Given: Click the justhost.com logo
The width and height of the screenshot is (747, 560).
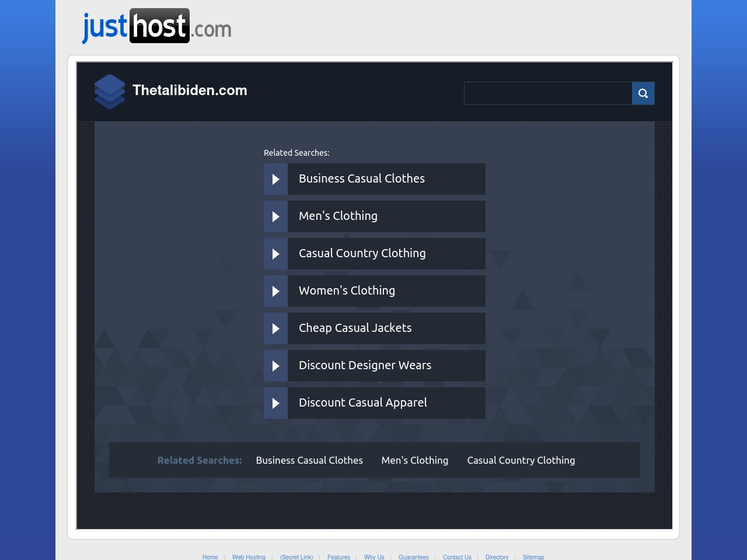Looking at the screenshot, I should pyautogui.click(x=156, y=26).
